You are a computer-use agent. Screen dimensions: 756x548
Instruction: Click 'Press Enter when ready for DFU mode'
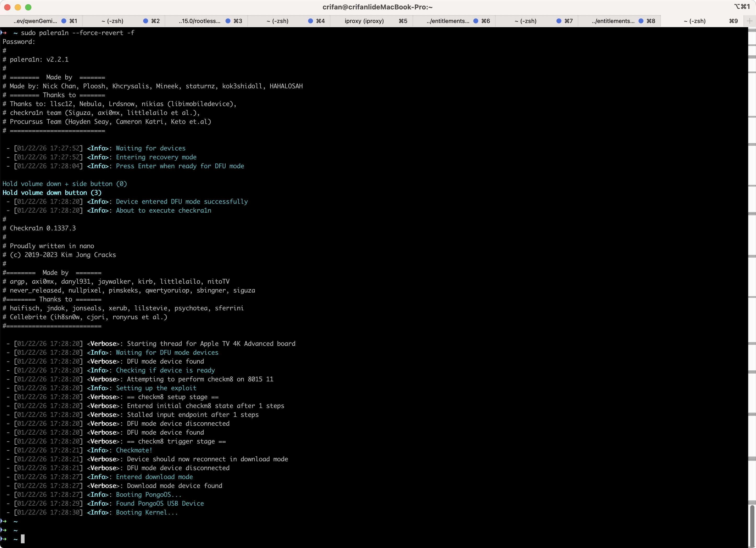180,166
